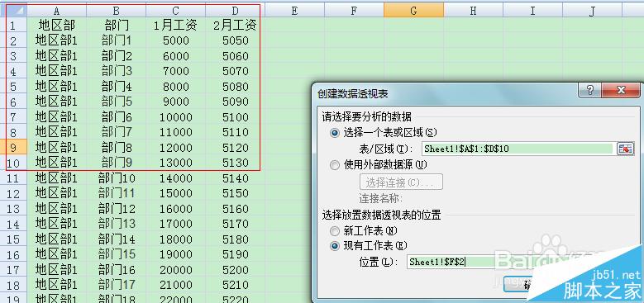Select column J header
The image size is (644, 303).
click(593, 10)
